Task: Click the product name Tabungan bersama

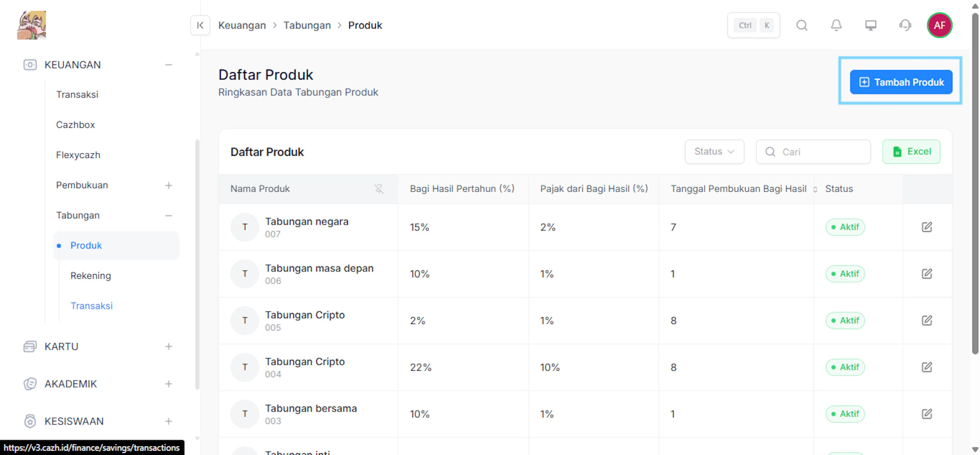Action: tap(311, 408)
